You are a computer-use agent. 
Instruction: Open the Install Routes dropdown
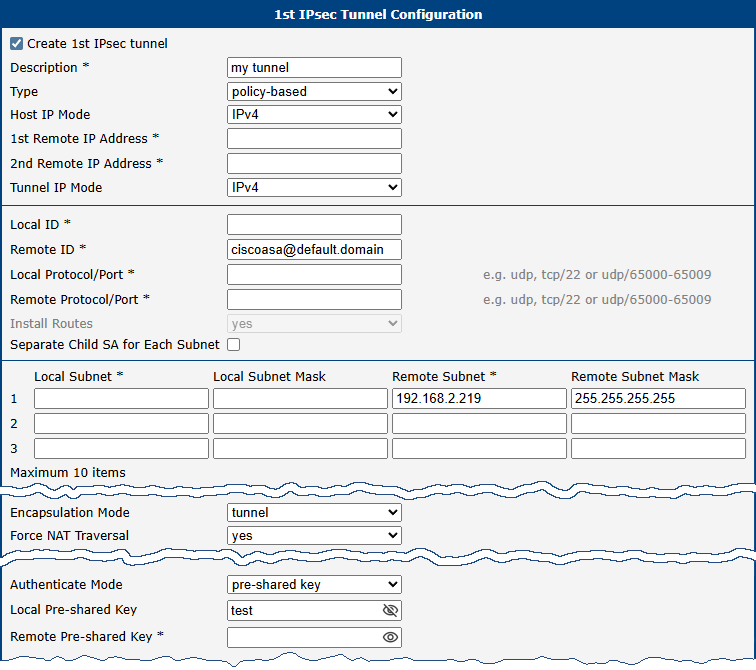pos(314,324)
